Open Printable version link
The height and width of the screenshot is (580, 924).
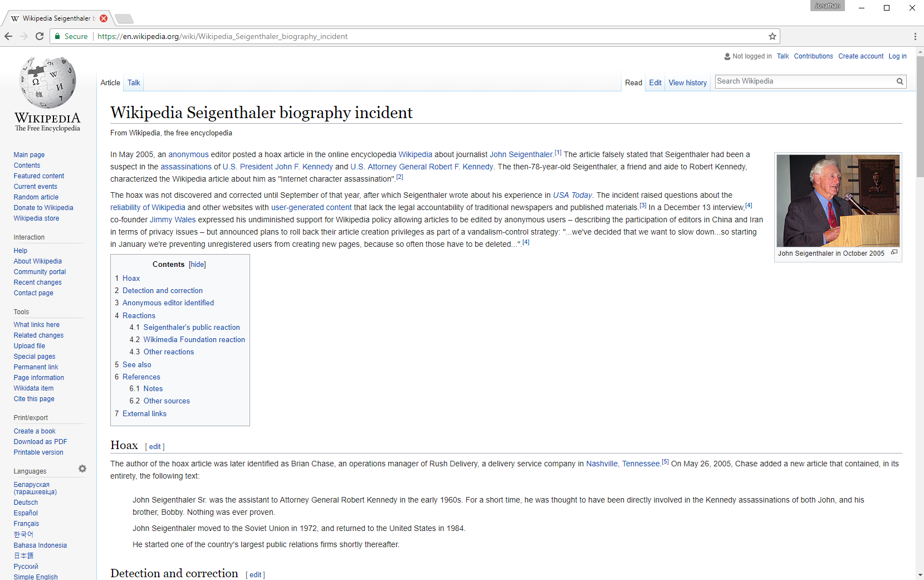click(x=38, y=452)
